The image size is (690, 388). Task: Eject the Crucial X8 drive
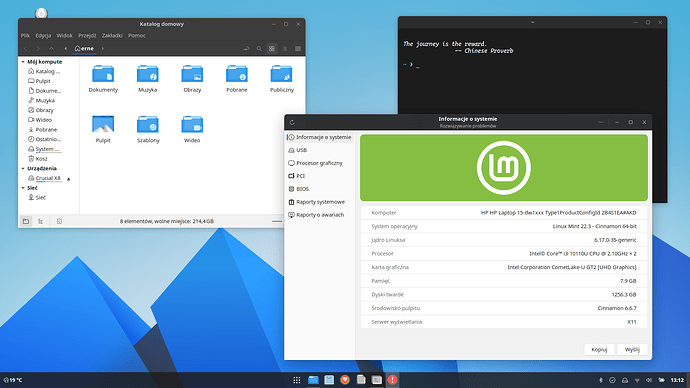(x=69, y=179)
